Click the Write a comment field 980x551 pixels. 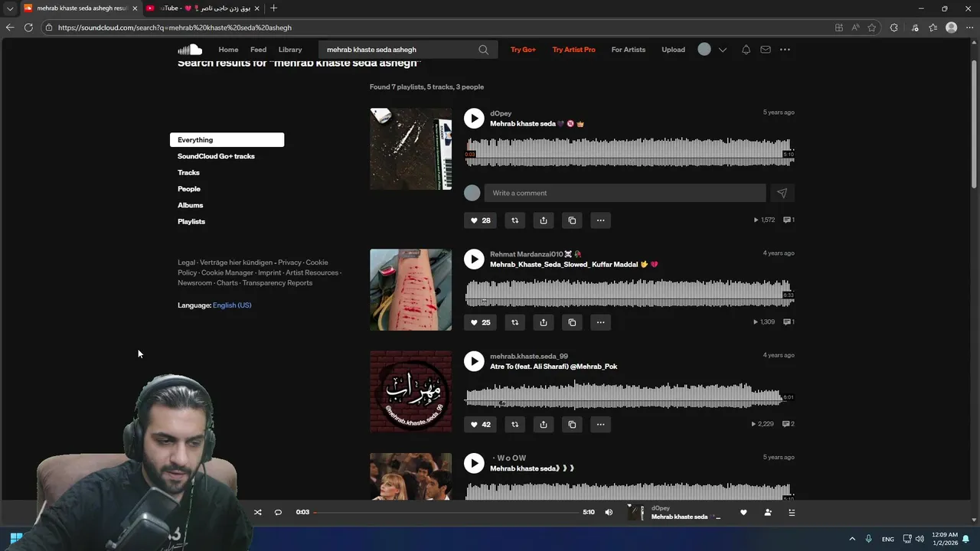(x=625, y=193)
